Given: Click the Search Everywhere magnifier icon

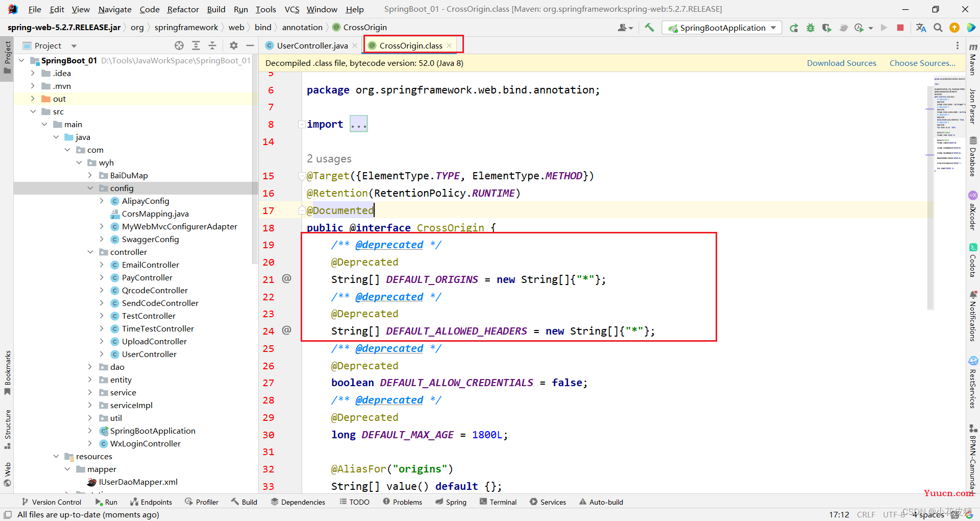Looking at the screenshot, I should coord(938,28).
